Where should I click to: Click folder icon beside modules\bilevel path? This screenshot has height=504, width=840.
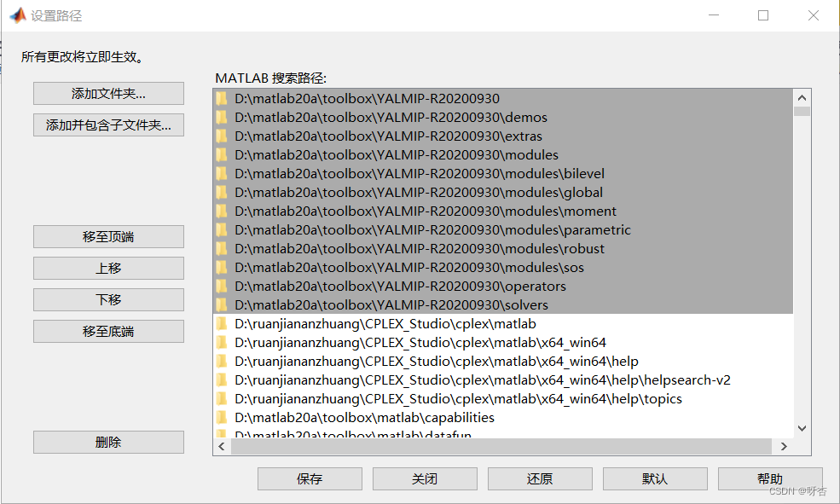(222, 173)
